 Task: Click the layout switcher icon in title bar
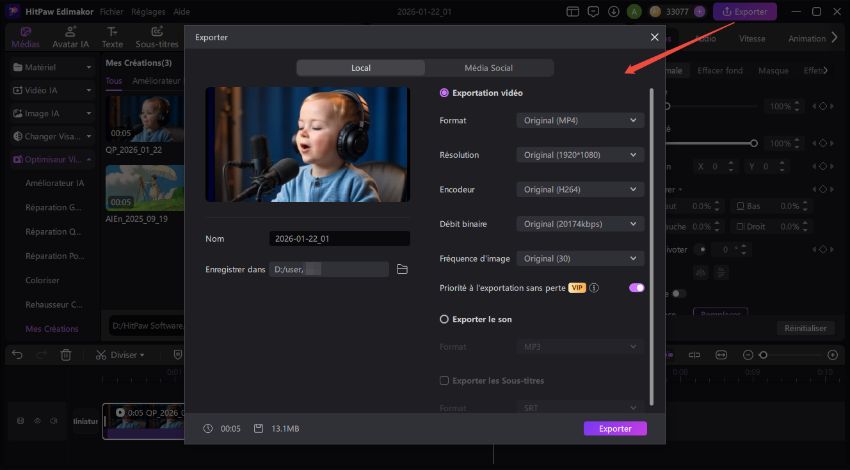[572, 11]
